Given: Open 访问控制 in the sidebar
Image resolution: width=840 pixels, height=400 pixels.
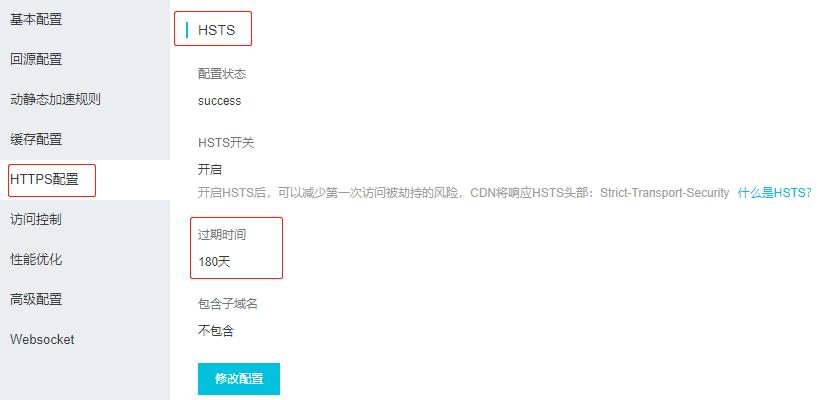Looking at the screenshot, I should tap(36, 219).
